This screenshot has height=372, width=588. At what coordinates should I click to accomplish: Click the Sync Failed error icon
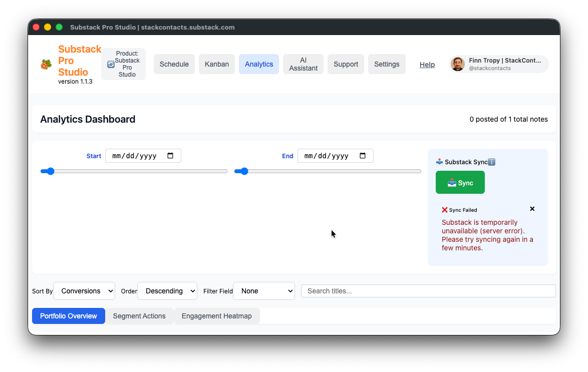point(445,210)
